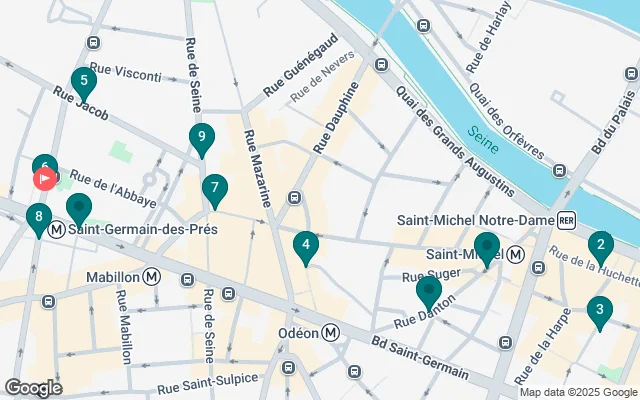Select map pin number 9 near Rue de Seine
Viewport: 640px width, 400px height.
(202, 138)
